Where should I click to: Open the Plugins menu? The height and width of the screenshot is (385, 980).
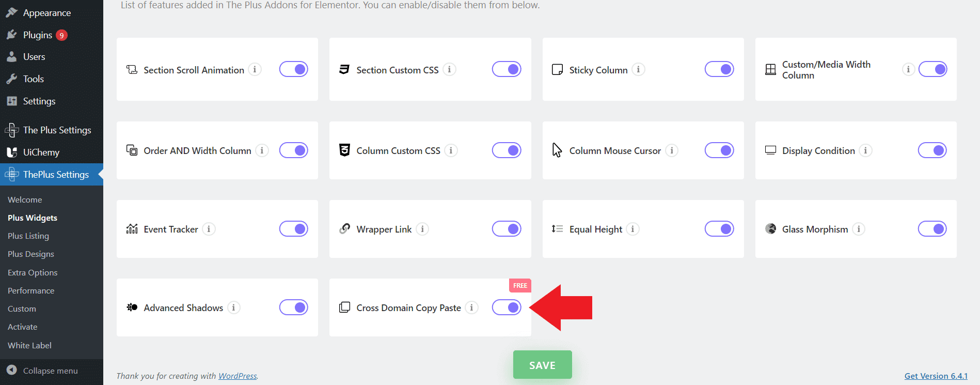[x=38, y=35]
